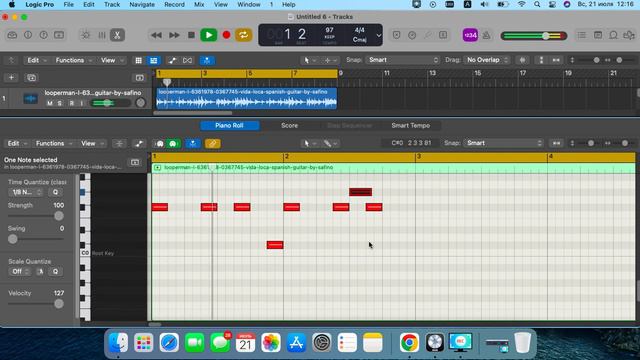
Task: Open Piano Roll View menu
Action: point(92,144)
